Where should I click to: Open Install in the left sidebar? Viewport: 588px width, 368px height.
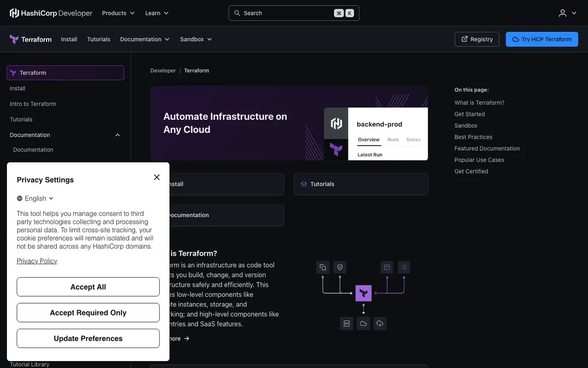(18, 88)
